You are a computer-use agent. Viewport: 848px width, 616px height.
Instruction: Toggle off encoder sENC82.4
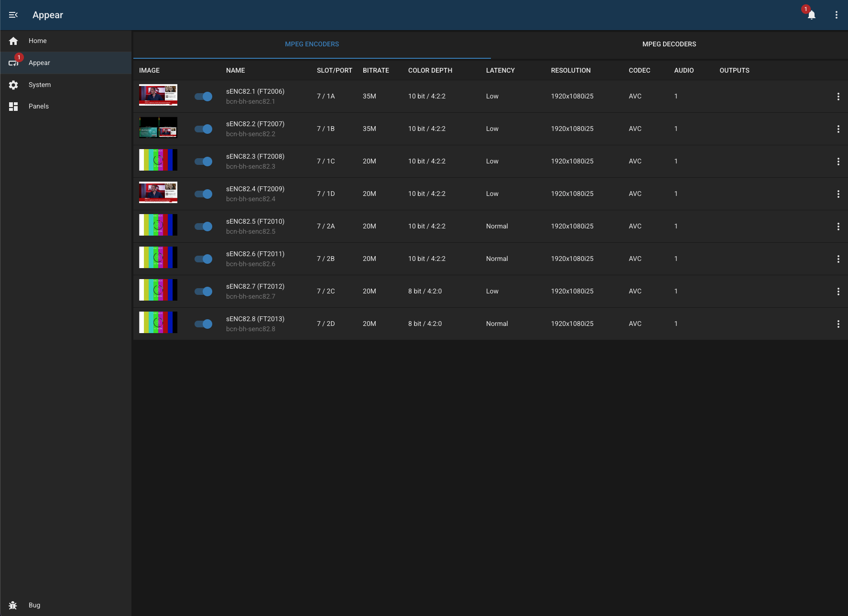click(203, 194)
